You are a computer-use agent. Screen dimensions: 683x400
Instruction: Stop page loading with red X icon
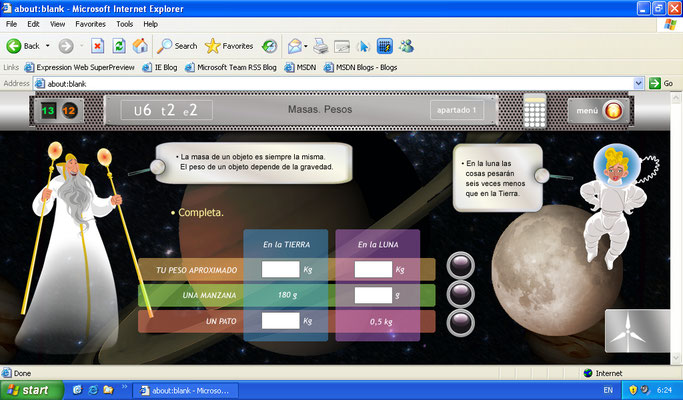[x=98, y=46]
